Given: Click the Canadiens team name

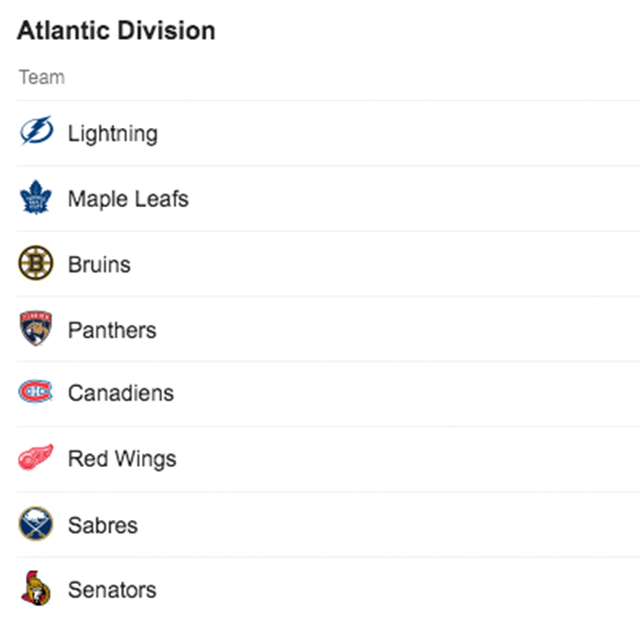Looking at the screenshot, I should (120, 393).
